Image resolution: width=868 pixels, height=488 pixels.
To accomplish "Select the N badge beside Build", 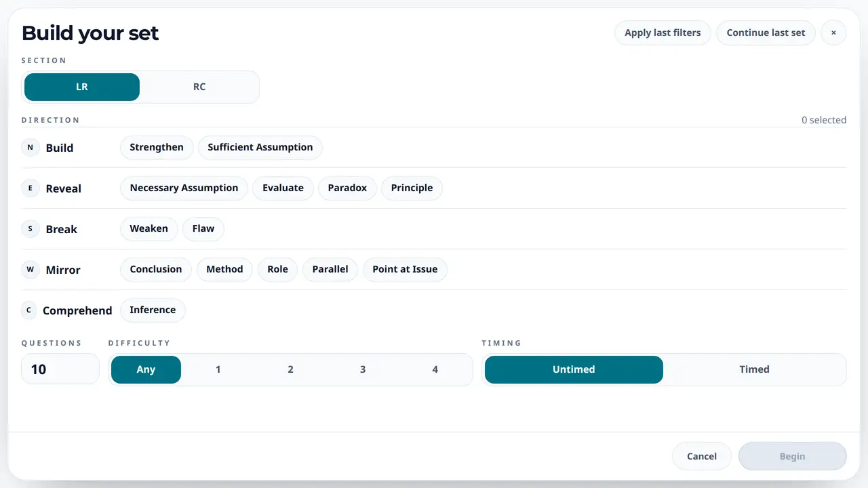I will click(30, 147).
